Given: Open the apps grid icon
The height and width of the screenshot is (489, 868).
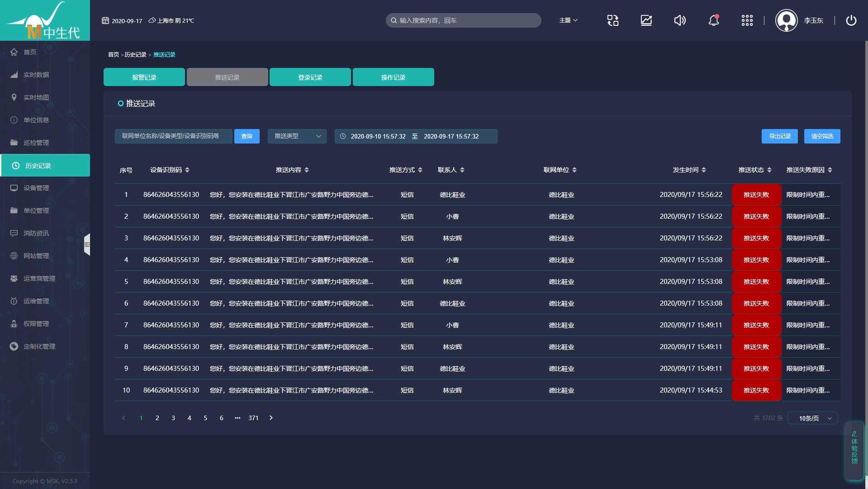Looking at the screenshot, I should (x=747, y=20).
